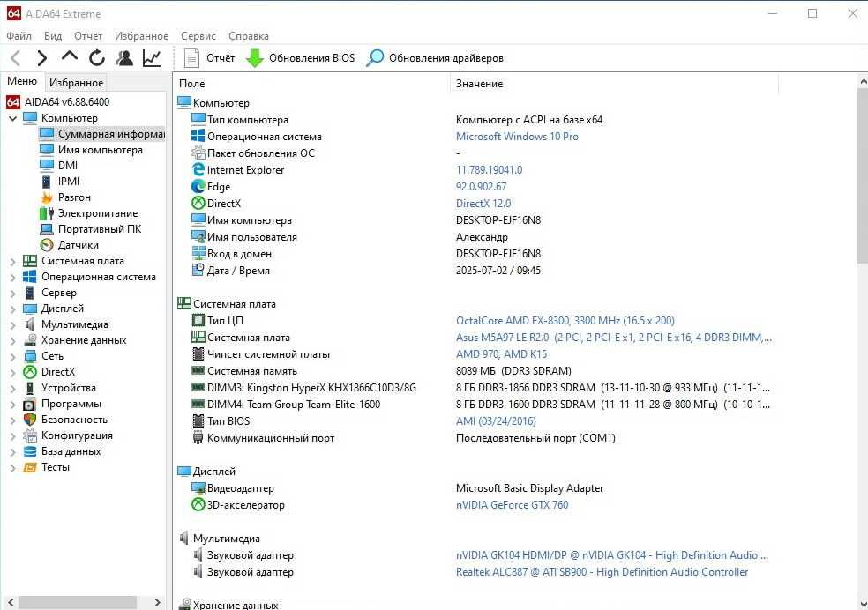Go up one level with the up arrow icon
868x610 pixels.
(69, 56)
